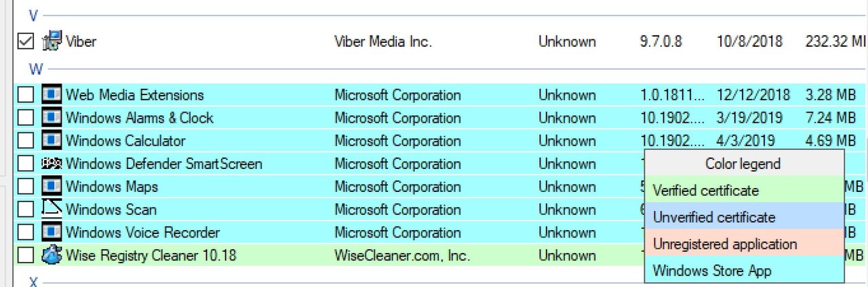868x287 pixels.
Task: Collapse the W group header
Action: point(35,69)
